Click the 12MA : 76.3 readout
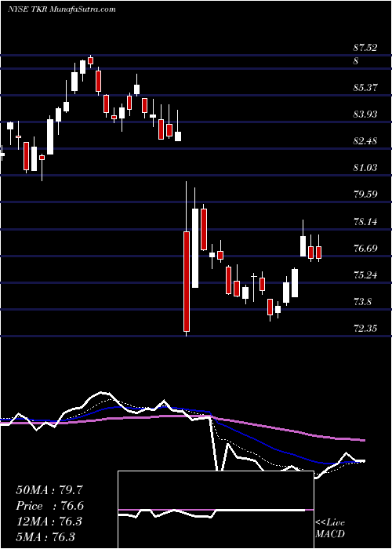 pyautogui.click(x=49, y=522)
